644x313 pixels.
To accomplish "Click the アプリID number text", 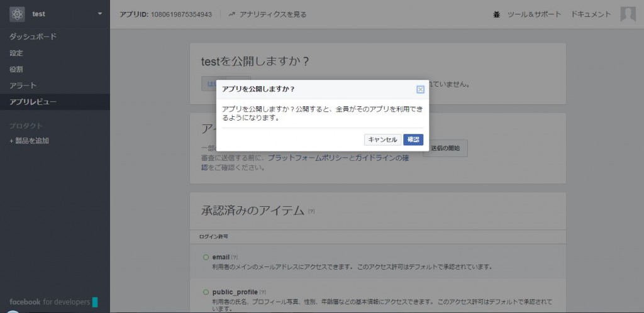I will [x=182, y=14].
